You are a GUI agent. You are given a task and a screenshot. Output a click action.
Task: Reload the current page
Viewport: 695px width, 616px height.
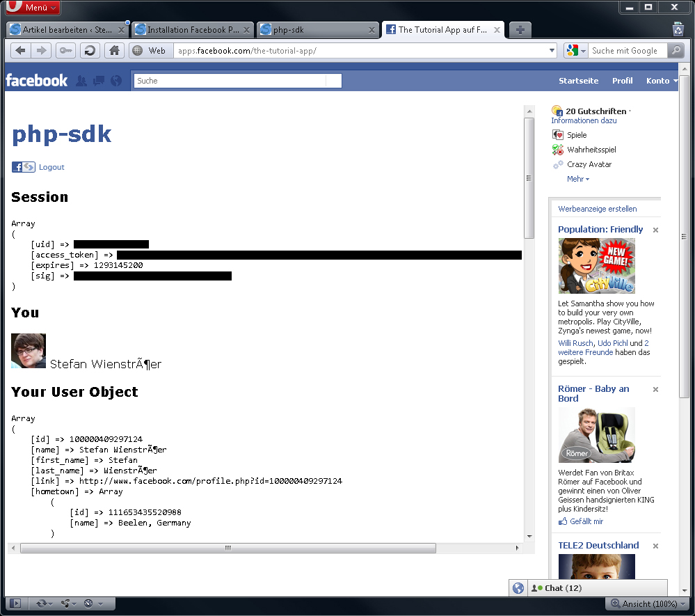click(x=90, y=51)
